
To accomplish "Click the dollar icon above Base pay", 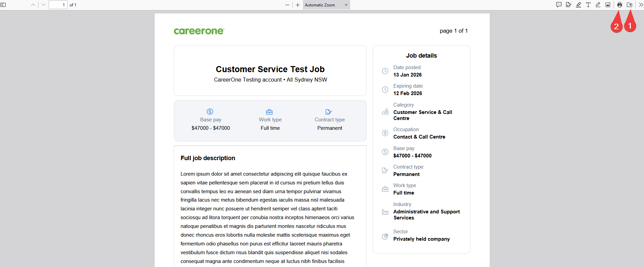I will pos(210,112).
